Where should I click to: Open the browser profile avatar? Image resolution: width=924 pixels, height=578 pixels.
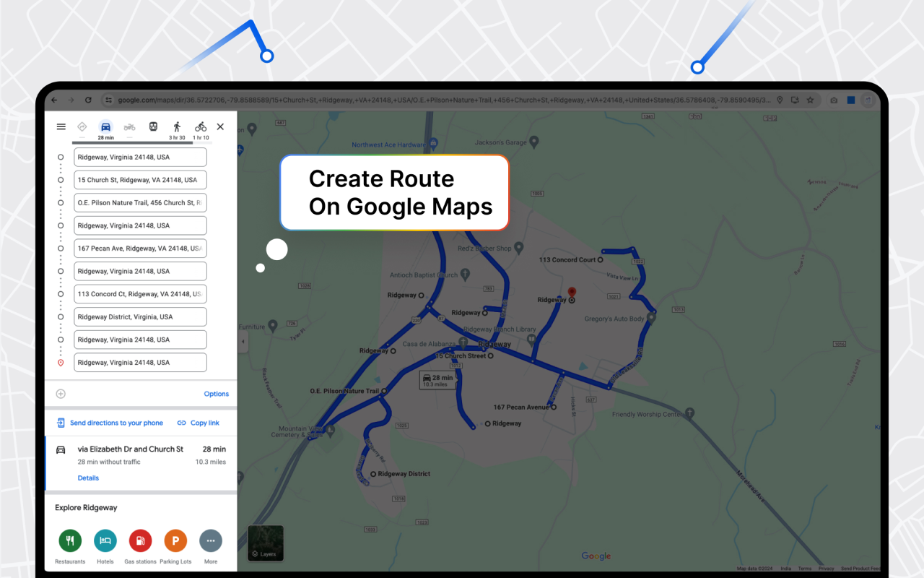(x=869, y=100)
